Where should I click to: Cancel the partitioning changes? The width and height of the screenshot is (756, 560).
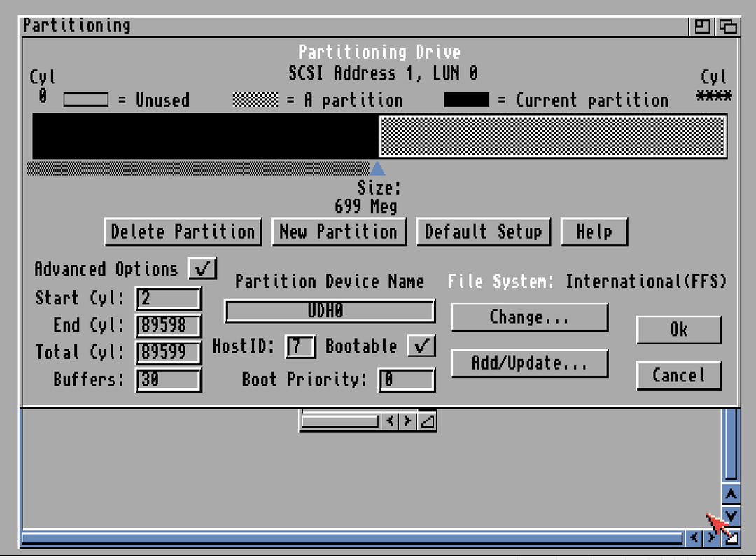[x=679, y=375]
